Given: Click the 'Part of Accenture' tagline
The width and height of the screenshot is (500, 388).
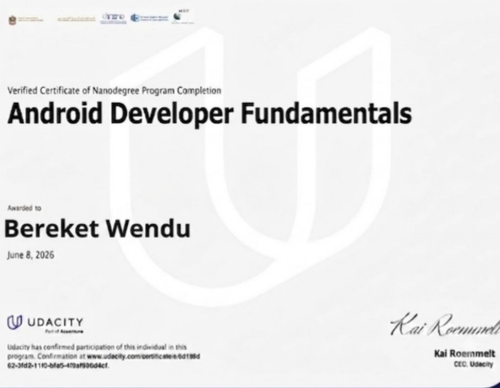Looking at the screenshot, I should (64, 331).
